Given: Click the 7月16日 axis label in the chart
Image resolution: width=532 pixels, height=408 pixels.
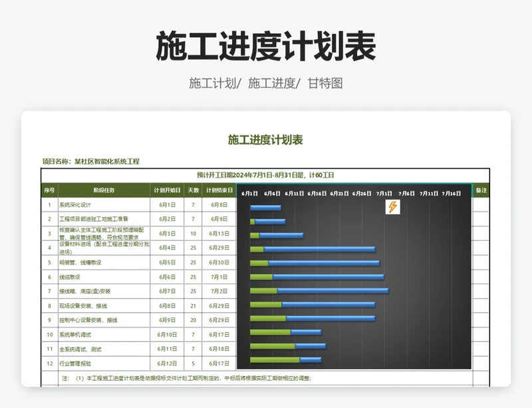Looking at the screenshot, I should coord(452,194).
